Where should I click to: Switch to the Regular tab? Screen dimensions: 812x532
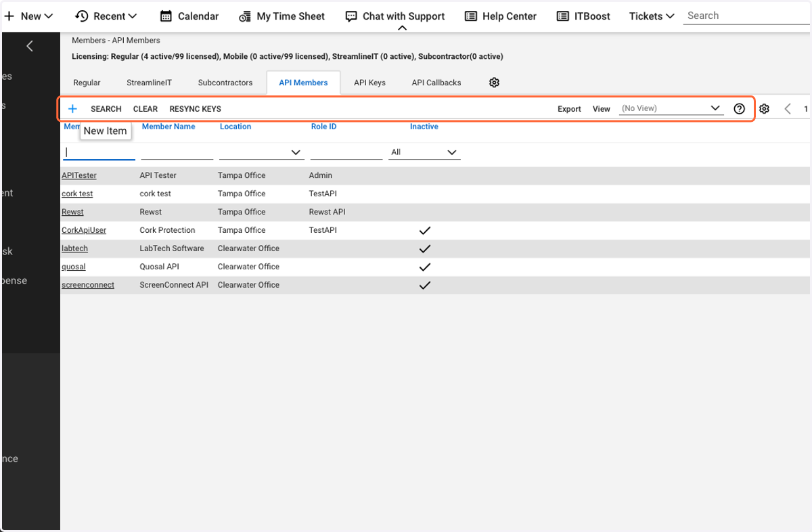click(87, 83)
